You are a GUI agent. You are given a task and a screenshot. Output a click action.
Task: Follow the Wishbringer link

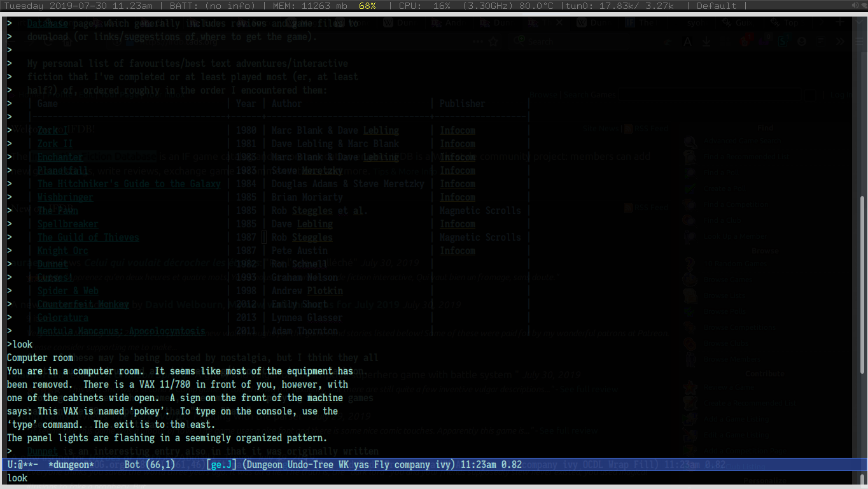[66, 197]
